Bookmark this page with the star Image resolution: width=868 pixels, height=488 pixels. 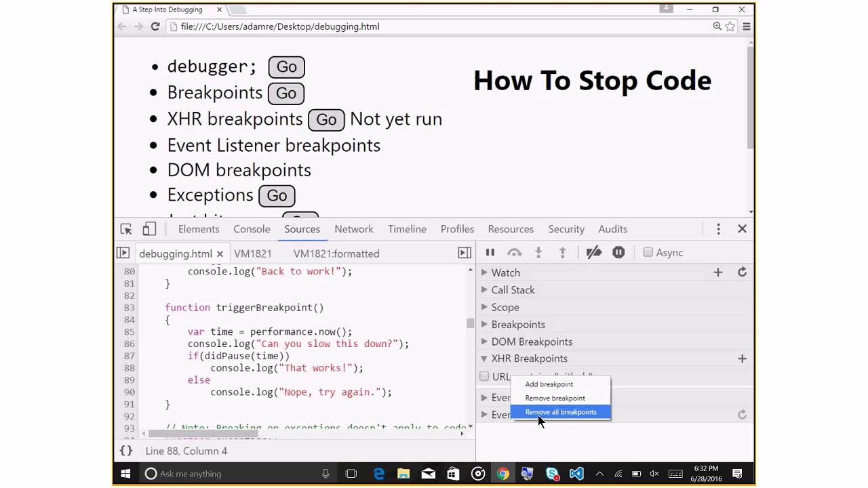730,26
